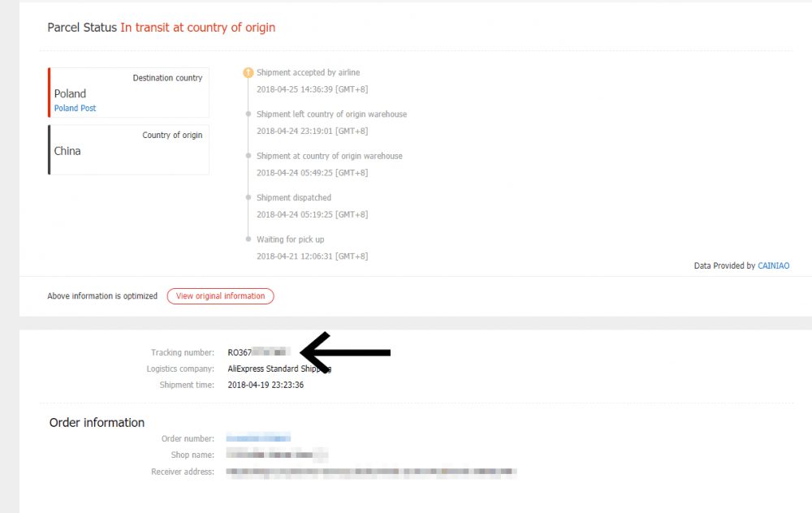Click the View original information button

[220, 296]
